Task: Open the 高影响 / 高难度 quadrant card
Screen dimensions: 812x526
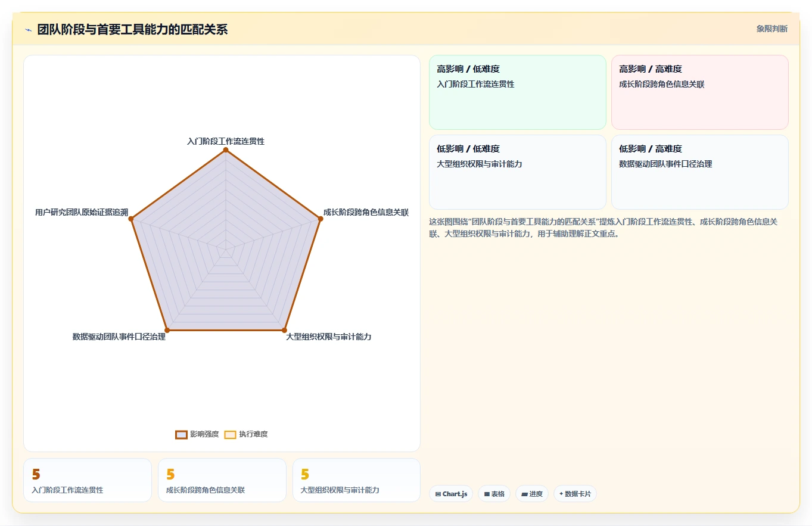Action: pyautogui.click(x=699, y=92)
